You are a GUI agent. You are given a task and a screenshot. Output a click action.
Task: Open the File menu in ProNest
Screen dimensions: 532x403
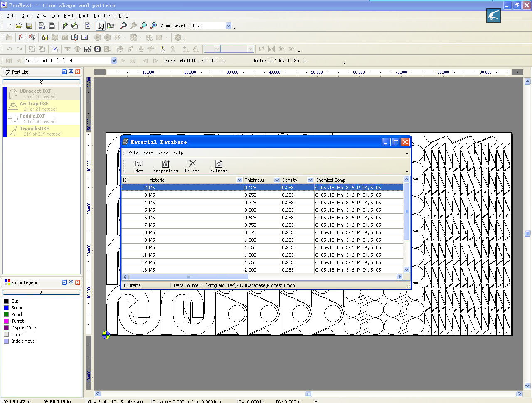click(11, 15)
